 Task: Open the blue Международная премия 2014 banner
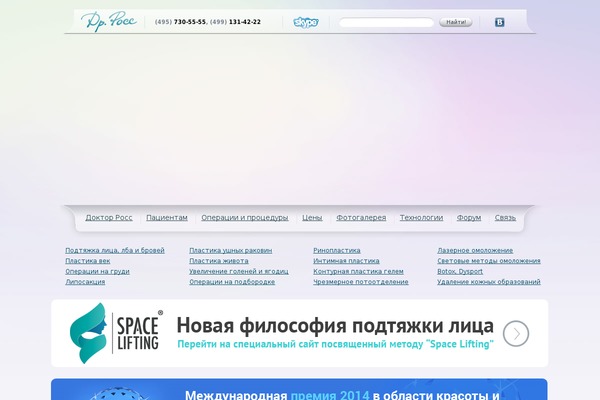click(299, 389)
